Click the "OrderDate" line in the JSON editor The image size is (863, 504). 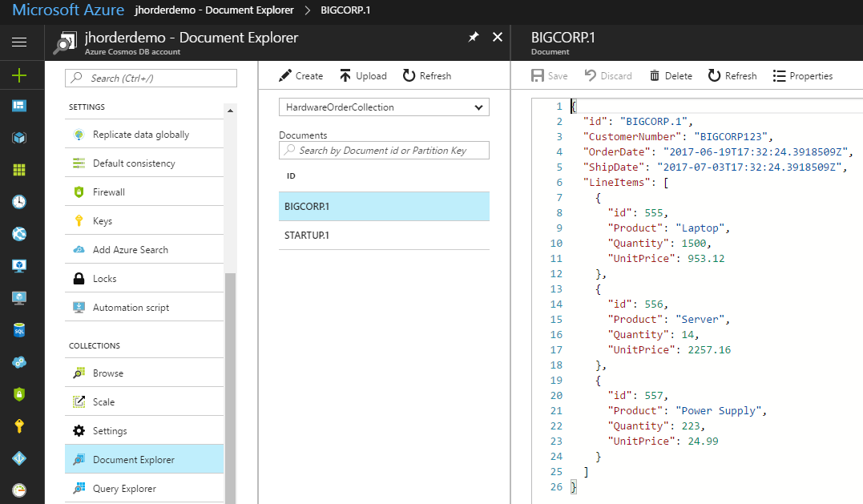click(x=718, y=152)
